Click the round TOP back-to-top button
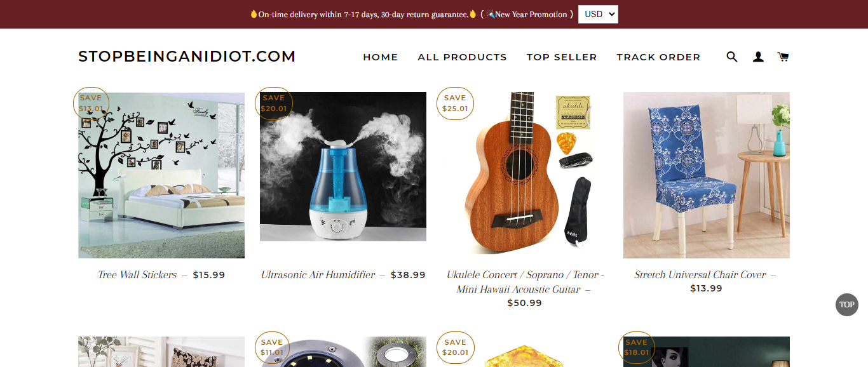The height and width of the screenshot is (367, 868). (846, 304)
